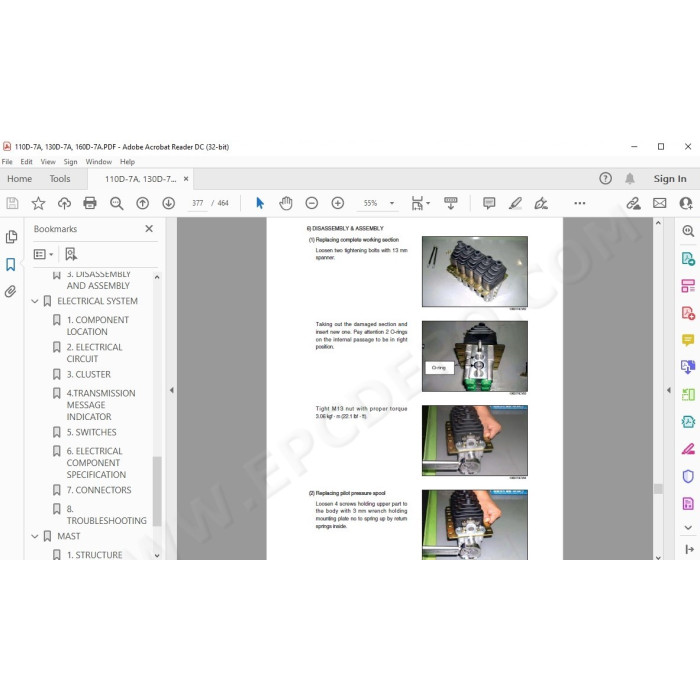The height and width of the screenshot is (700, 700).
Task: Click the Save file icon
Action: click(x=12, y=203)
